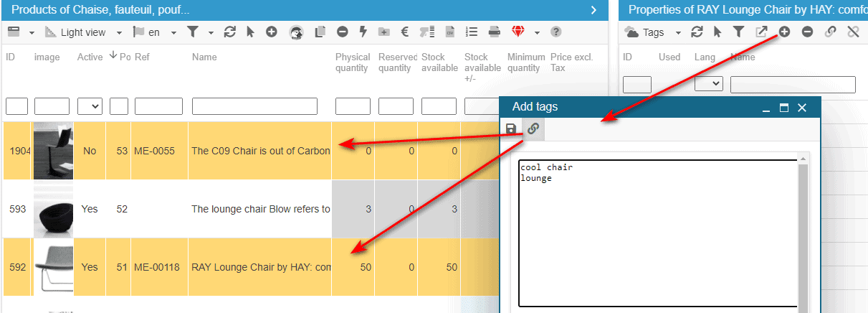Select the RAY Lounge Chair product row
The height and width of the screenshot is (313, 868).
coord(261,267)
